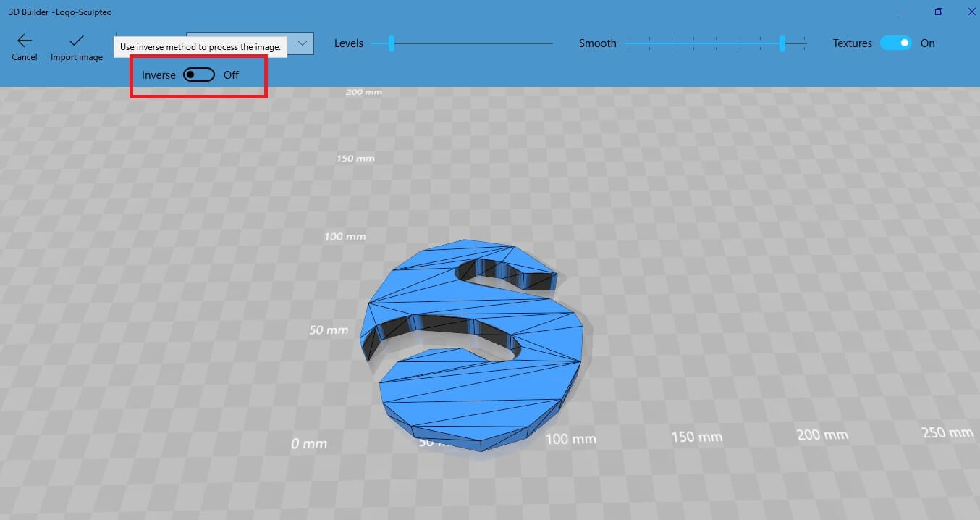980x520 pixels.
Task: Turn off the Textures switch
Action: click(x=896, y=43)
